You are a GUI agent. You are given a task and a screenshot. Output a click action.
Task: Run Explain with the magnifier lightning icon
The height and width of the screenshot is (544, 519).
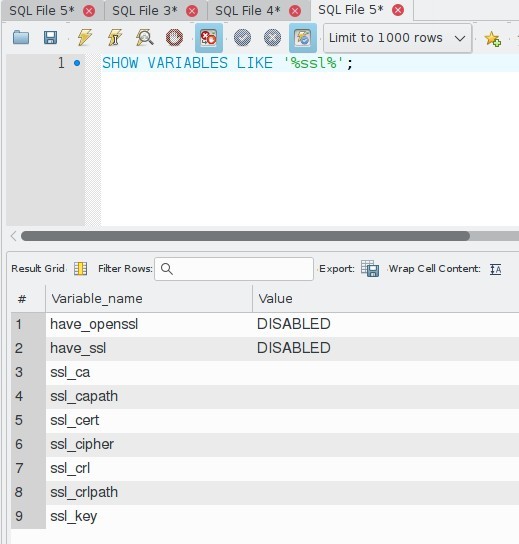tap(145, 37)
